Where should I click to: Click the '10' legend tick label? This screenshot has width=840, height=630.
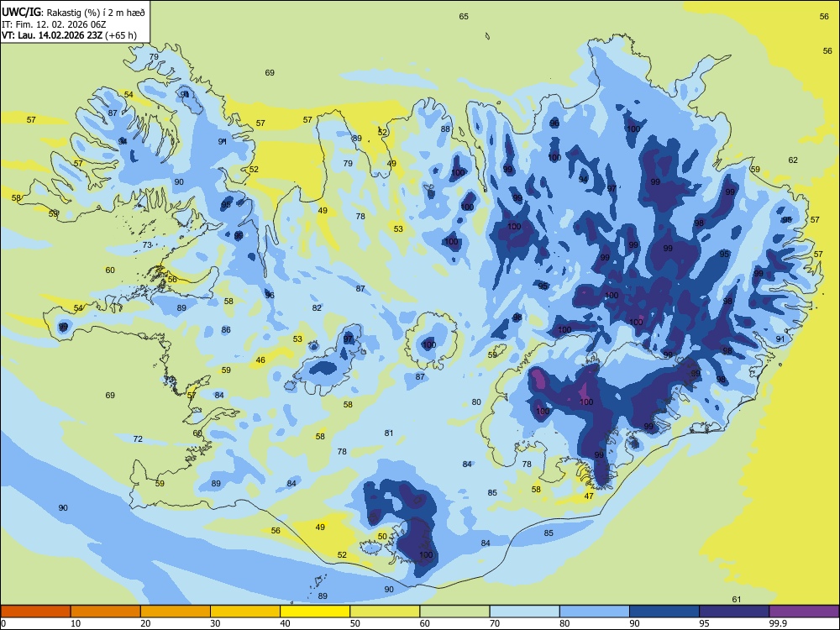[76, 623]
